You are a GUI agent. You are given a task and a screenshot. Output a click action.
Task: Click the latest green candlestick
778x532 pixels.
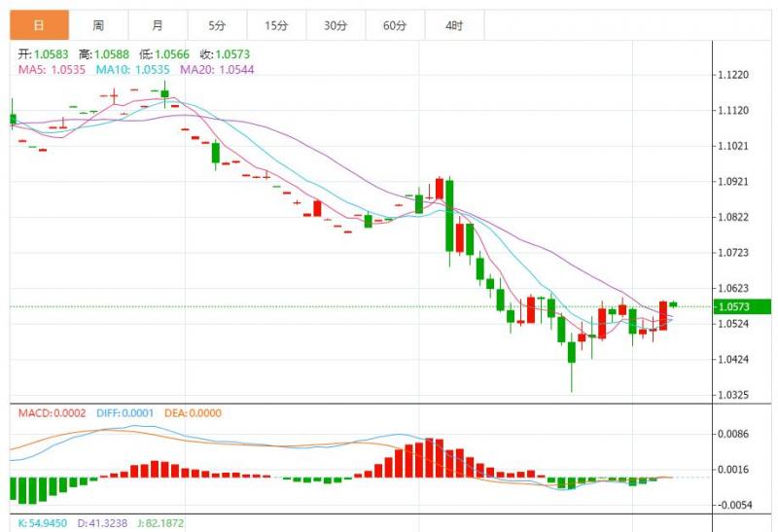point(673,304)
